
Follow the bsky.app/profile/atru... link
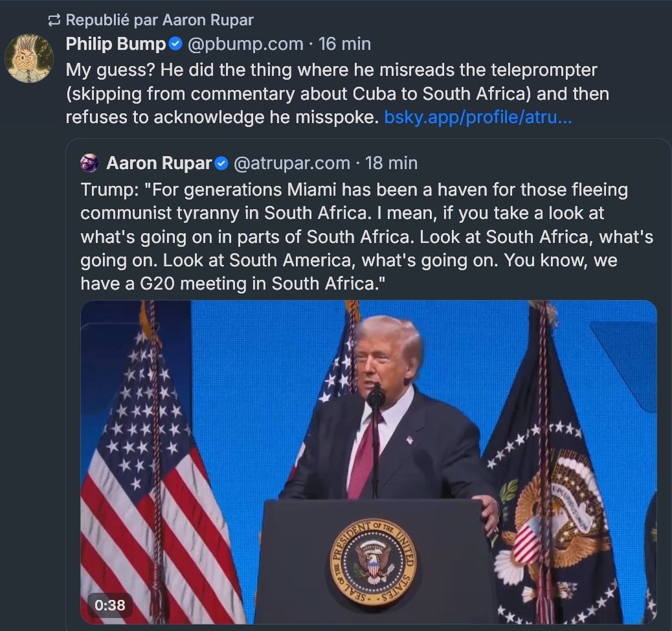pyautogui.click(x=478, y=117)
